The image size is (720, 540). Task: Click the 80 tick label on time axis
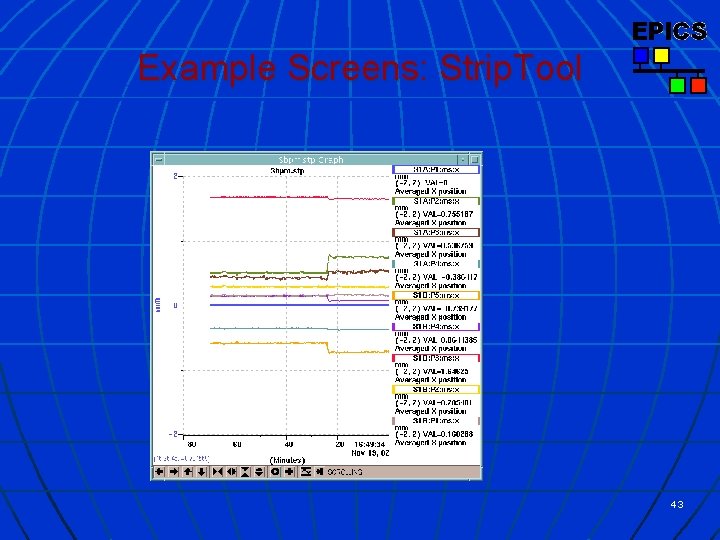(192, 444)
